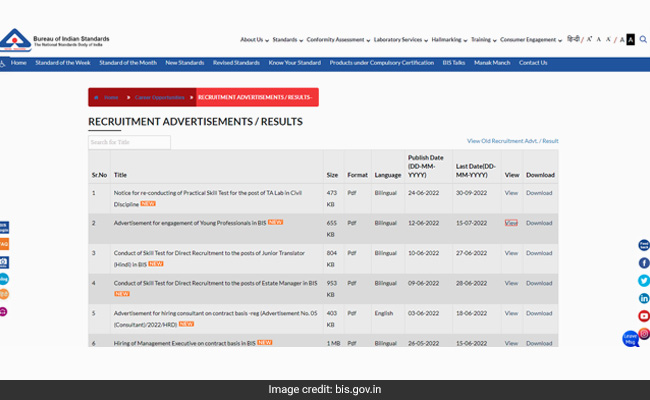The height and width of the screenshot is (400, 650).
Task: Open the search magnifier icon in header
Action: coord(641,39)
